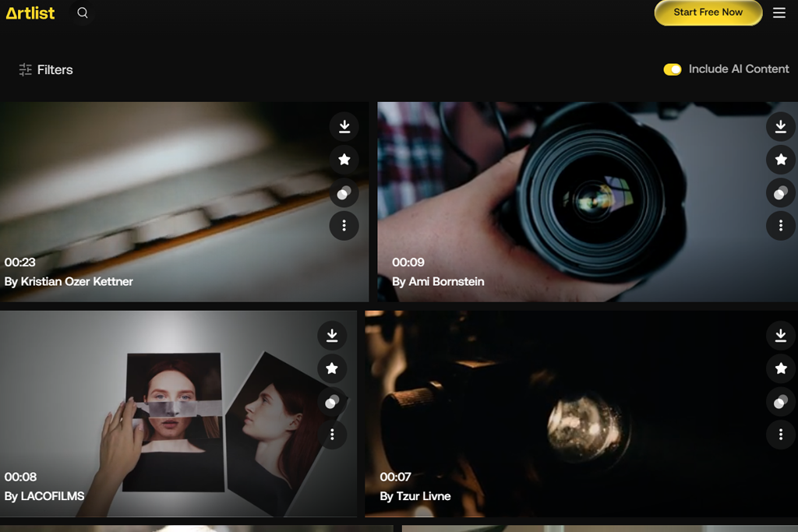Viewport: 798px width, 532px height.
Task: Open more options on Kristian Ozer Kettner clip
Action: pos(344,225)
